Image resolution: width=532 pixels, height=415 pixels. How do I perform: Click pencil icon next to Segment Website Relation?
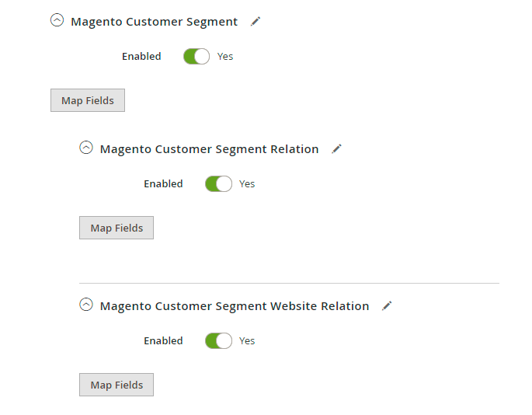click(387, 306)
